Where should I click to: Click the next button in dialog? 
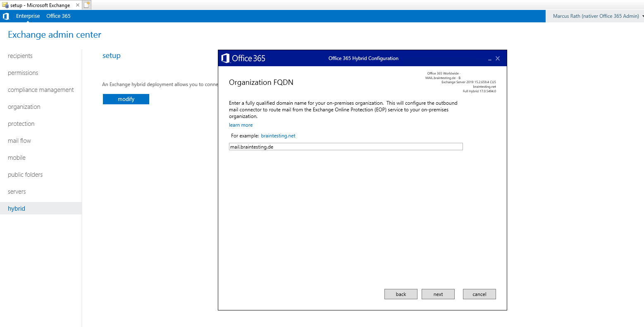pyautogui.click(x=438, y=294)
